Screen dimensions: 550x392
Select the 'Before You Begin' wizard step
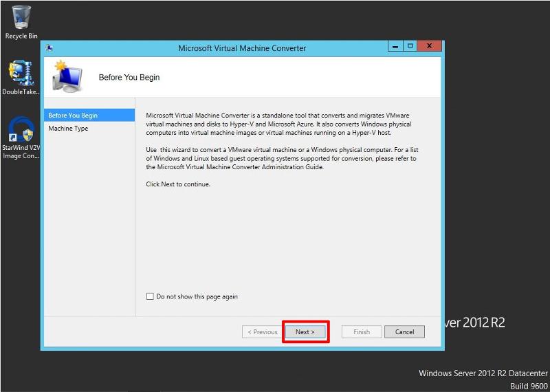[x=89, y=115]
